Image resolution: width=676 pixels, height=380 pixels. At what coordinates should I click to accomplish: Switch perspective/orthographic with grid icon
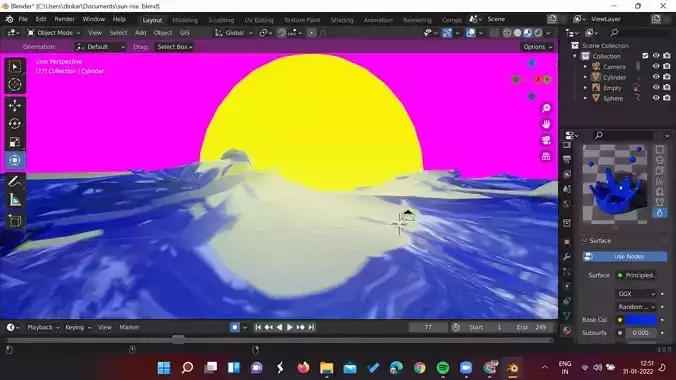point(546,156)
